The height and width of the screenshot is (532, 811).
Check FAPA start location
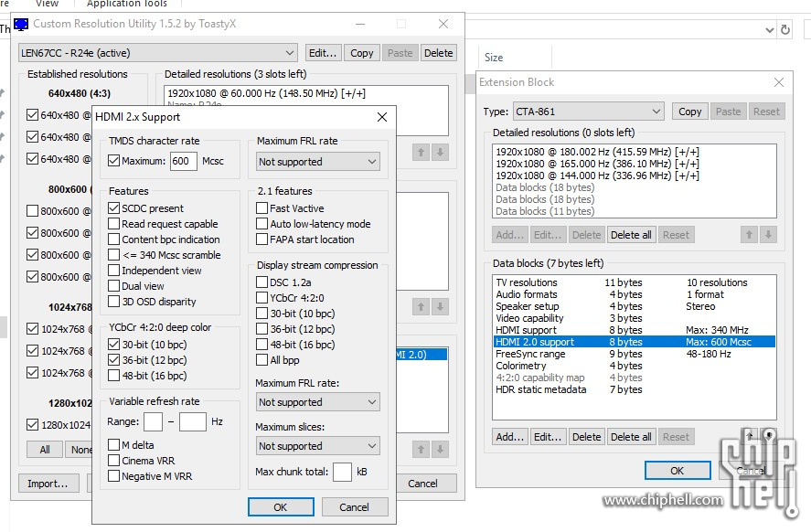point(261,239)
